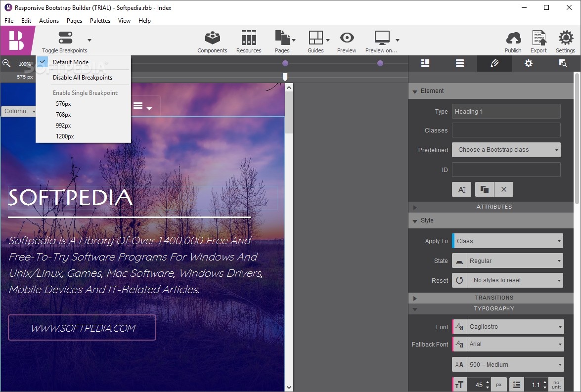
Task: Open Preview on dropdown arrow
Action: 398,40
